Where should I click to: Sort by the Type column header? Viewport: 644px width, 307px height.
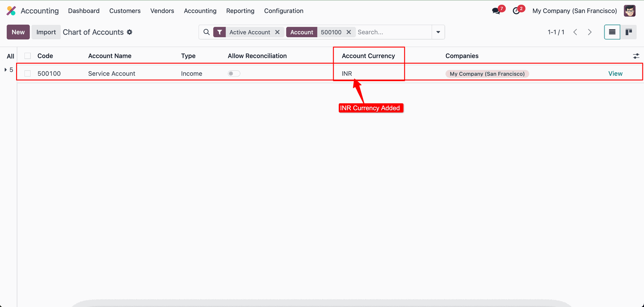[188, 56]
